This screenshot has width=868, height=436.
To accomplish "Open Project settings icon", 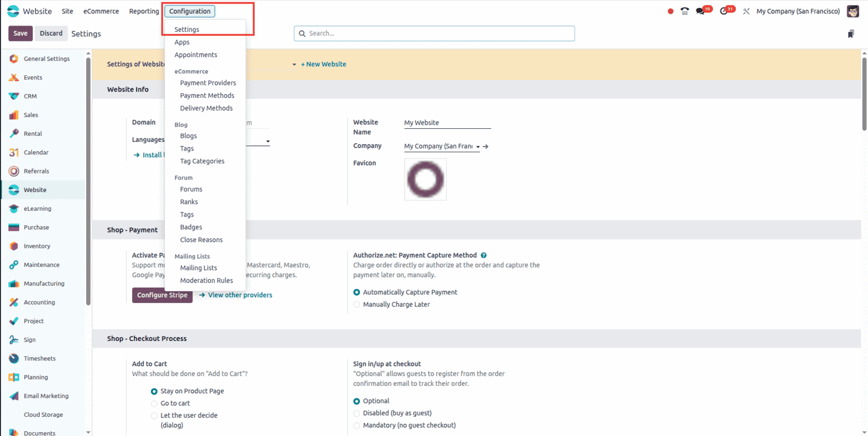I will point(14,321).
